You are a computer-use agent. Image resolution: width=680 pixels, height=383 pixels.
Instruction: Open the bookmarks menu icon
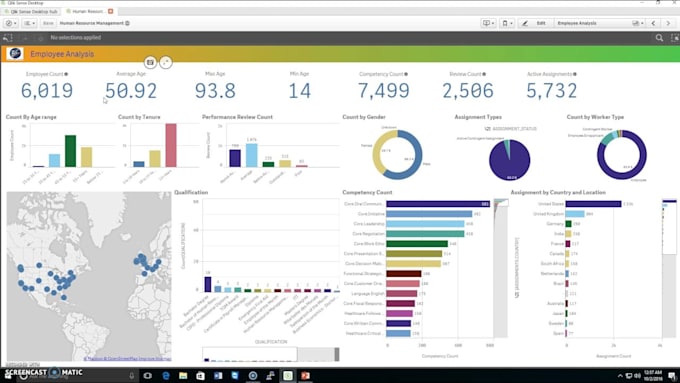click(x=507, y=23)
